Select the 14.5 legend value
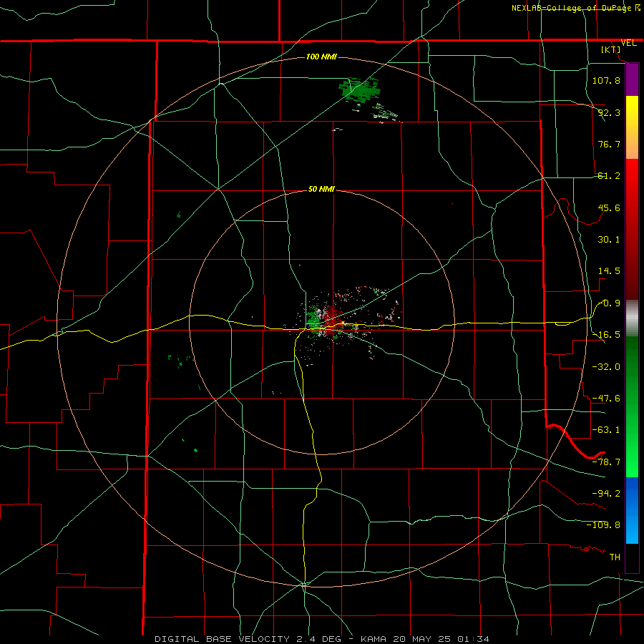 pyautogui.click(x=609, y=271)
